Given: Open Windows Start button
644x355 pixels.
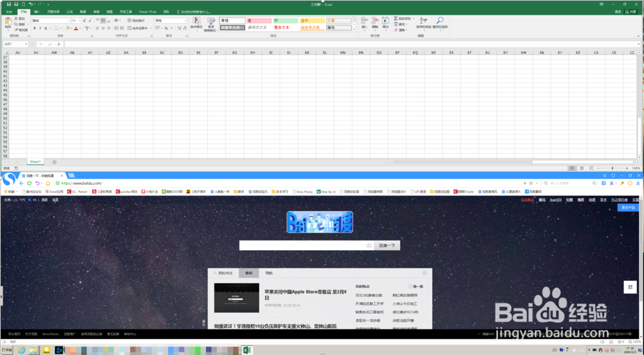Looking at the screenshot, I should (x=7, y=350).
